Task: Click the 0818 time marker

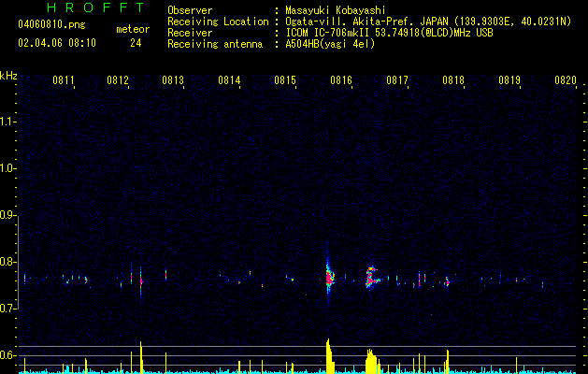Action: 453,79
